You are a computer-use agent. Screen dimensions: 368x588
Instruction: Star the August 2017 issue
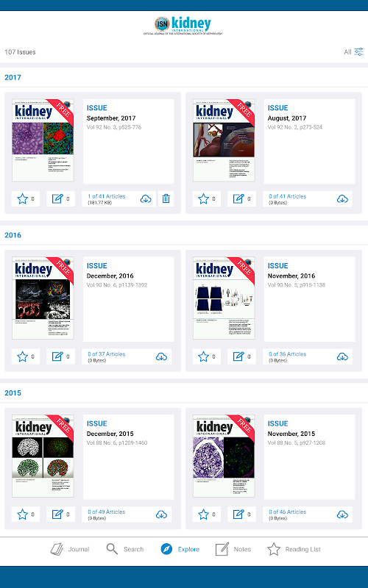(x=204, y=198)
